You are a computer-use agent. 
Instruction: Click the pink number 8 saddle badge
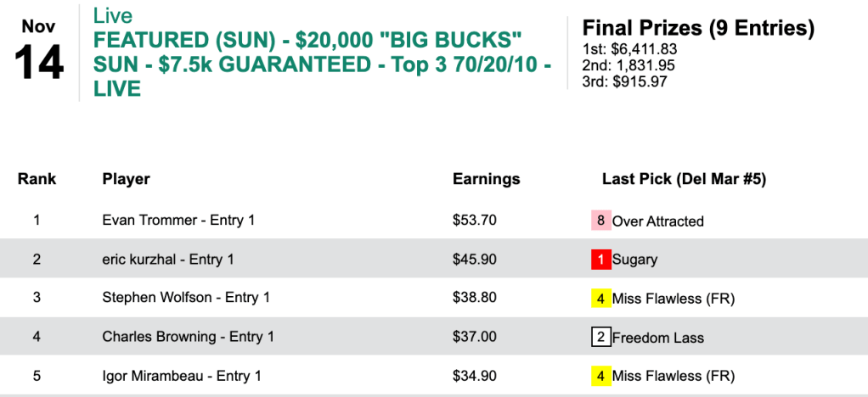click(601, 221)
